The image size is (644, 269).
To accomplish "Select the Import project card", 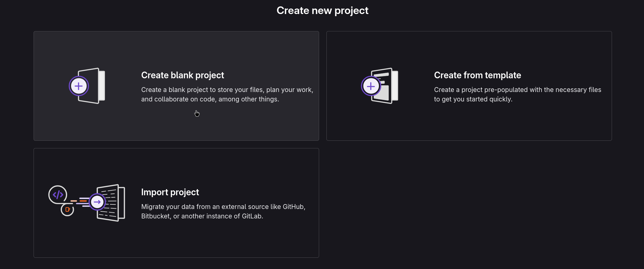I will tap(176, 241).
